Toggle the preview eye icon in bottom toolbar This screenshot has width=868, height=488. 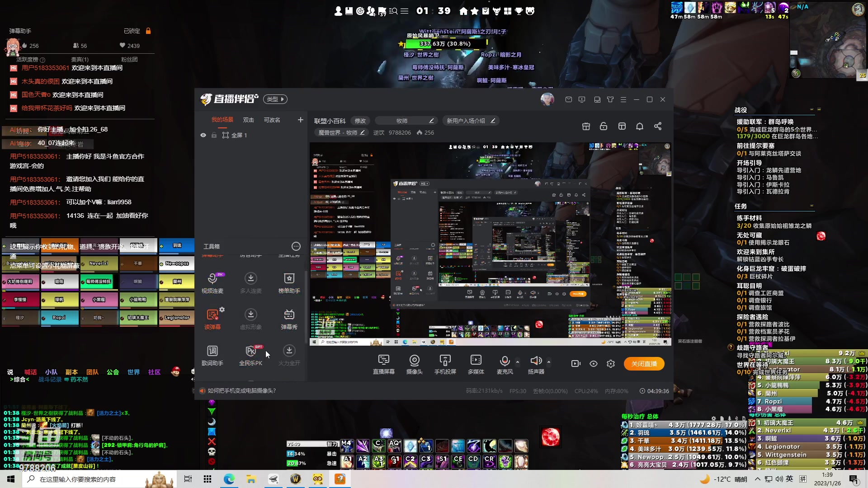594,364
